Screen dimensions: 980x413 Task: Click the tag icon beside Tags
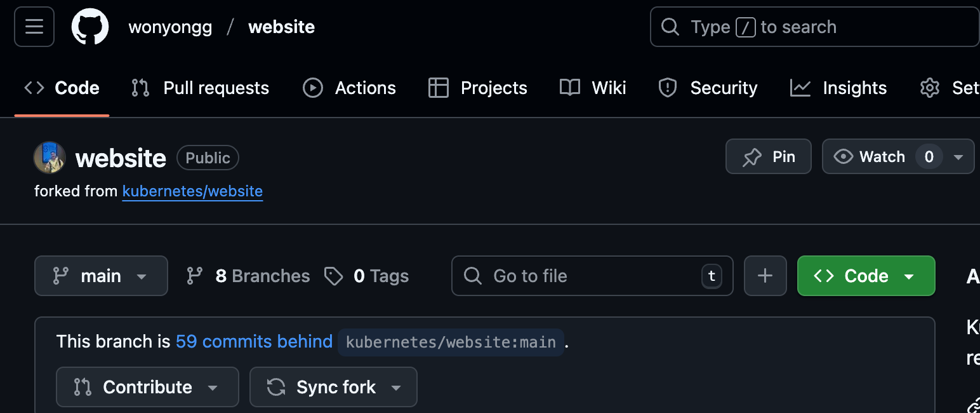pyautogui.click(x=334, y=276)
